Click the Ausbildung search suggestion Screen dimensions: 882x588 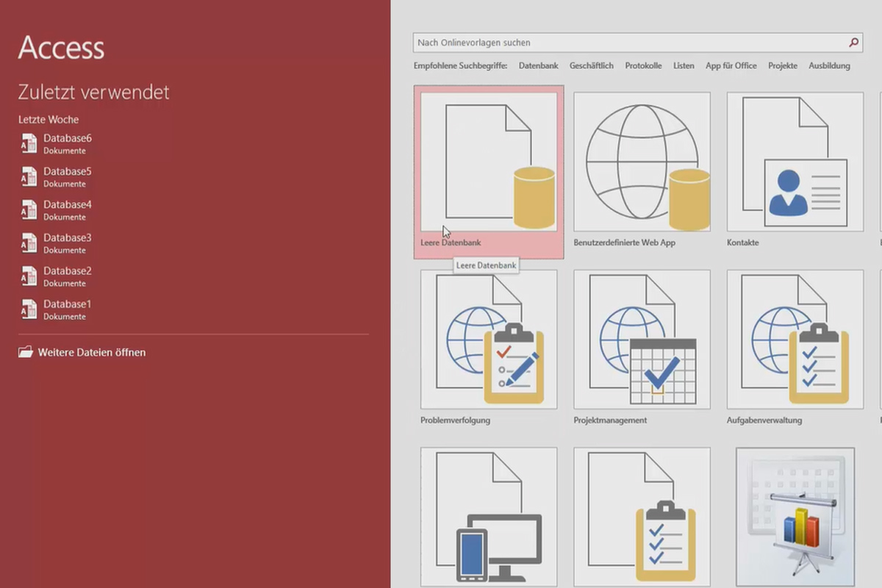pyautogui.click(x=829, y=65)
